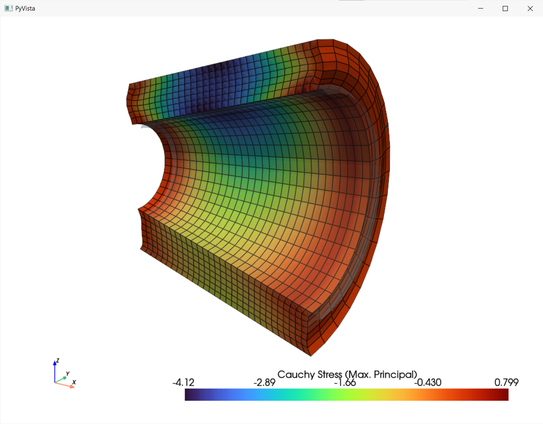Click the orientation axes widget origin

point(54,382)
